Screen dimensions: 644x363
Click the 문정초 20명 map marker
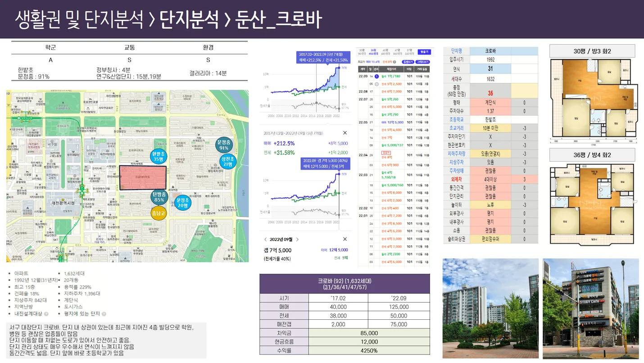[x=182, y=203]
